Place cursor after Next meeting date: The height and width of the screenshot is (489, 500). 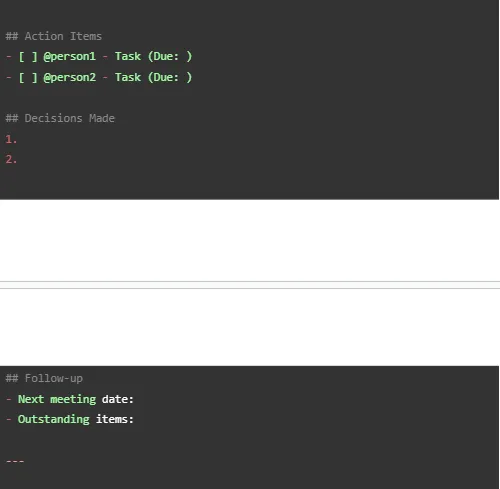click(135, 399)
